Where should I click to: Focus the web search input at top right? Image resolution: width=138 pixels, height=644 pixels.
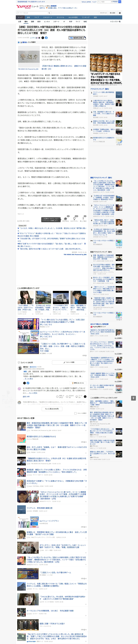[x=104, y=2]
